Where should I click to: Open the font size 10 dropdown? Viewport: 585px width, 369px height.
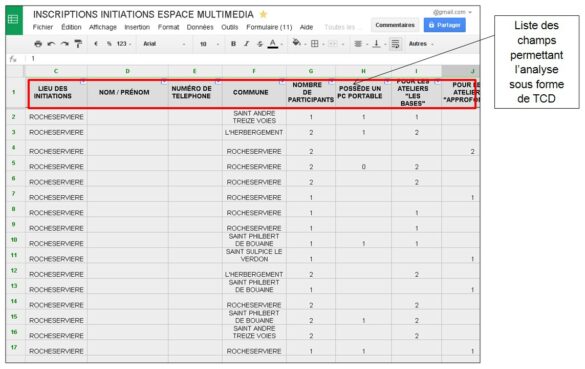210,44
